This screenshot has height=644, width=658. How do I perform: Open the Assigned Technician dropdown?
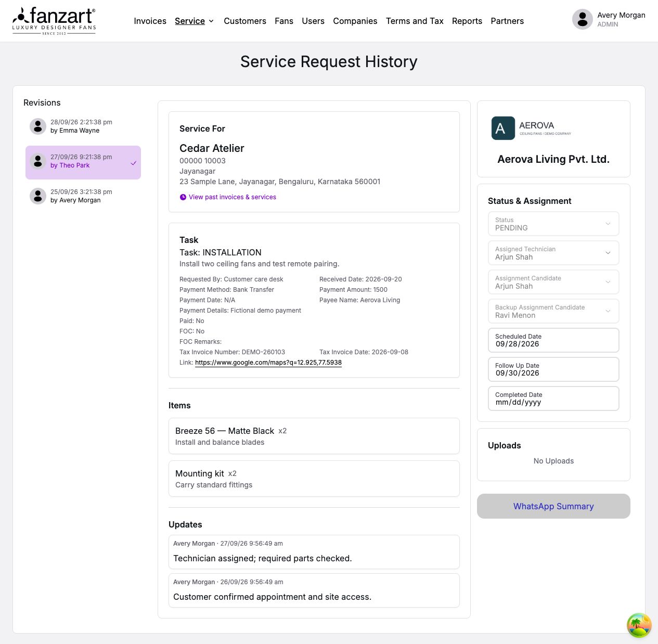tap(553, 253)
